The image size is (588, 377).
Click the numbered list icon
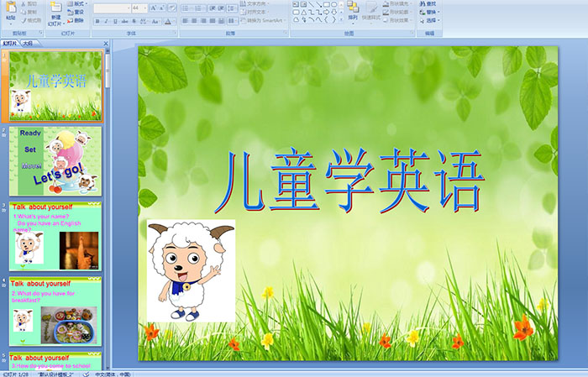[200, 8]
